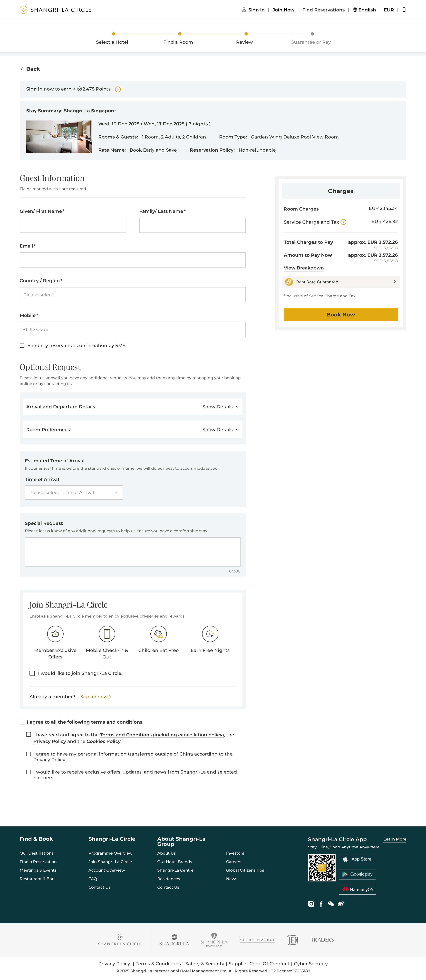Click Join Now in the top navigation
Image resolution: width=426 pixels, height=980 pixels.
(x=283, y=9)
